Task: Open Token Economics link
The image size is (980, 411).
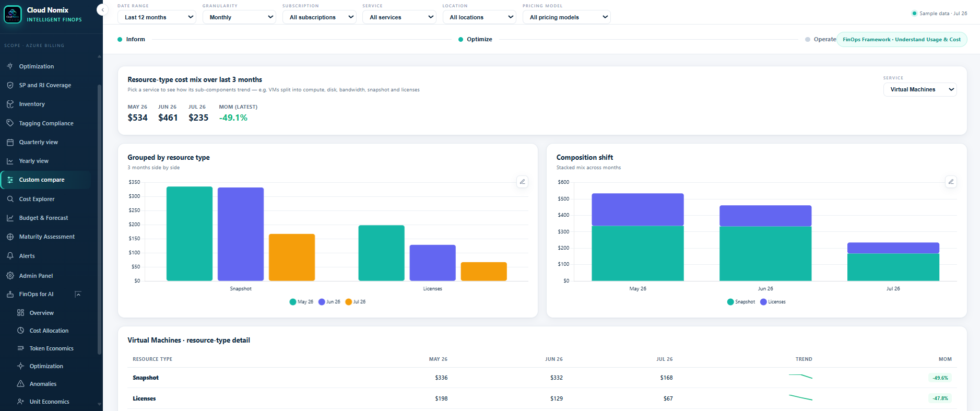Action: 51,348
